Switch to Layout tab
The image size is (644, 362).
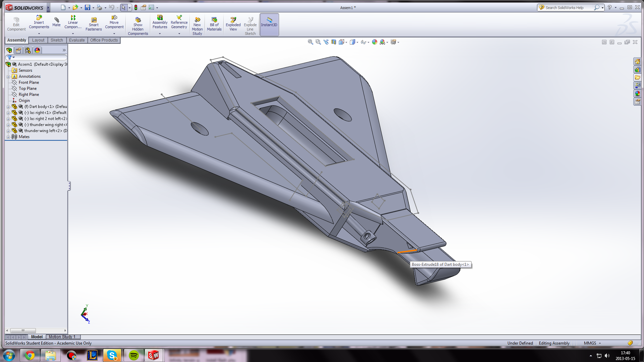point(38,40)
